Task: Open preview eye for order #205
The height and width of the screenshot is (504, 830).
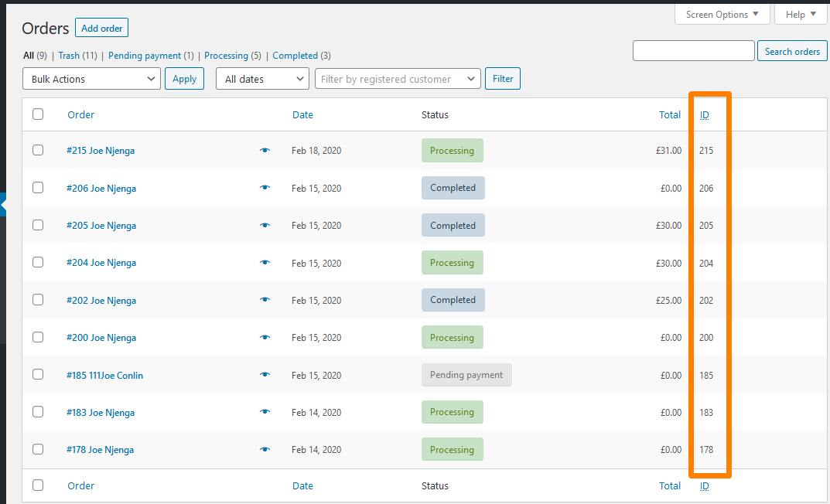Action: (265, 226)
